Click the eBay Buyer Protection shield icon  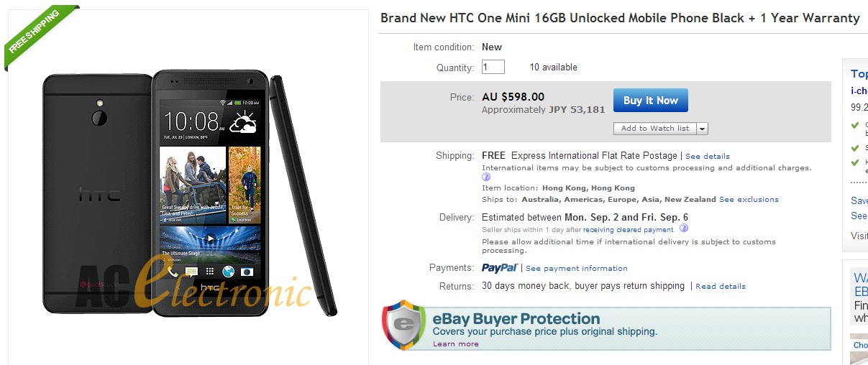(x=406, y=325)
